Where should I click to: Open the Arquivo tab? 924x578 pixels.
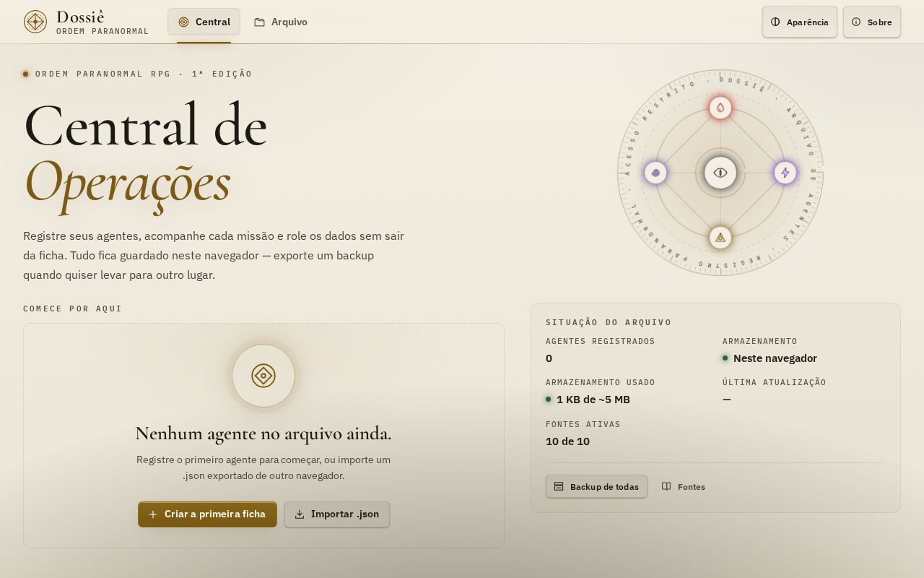(281, 22)
